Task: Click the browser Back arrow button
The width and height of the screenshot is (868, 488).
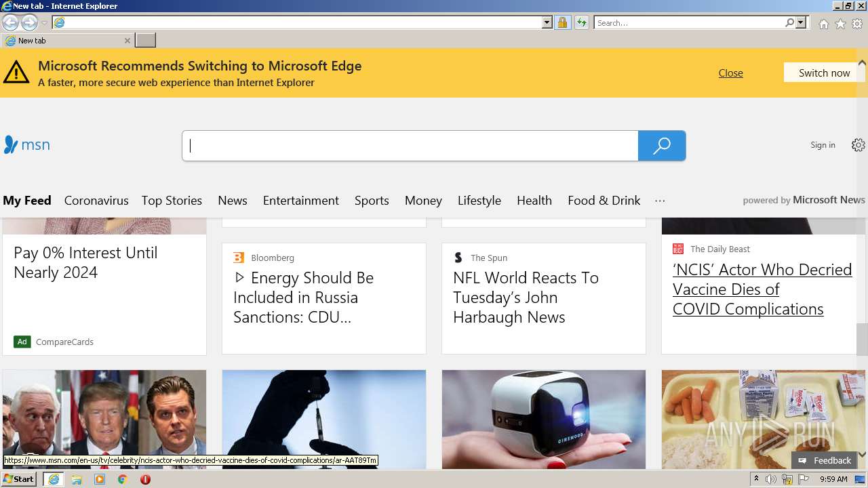Action: point(10,22)
